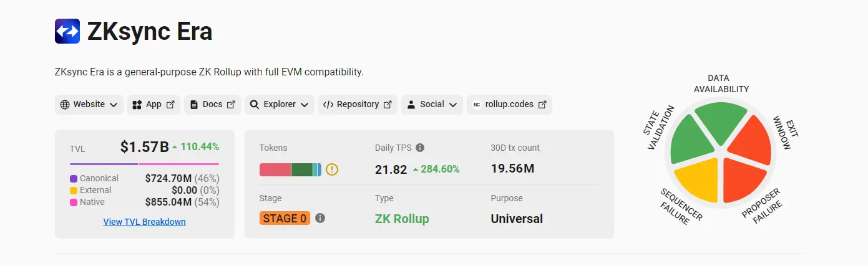The height and width of the screenshot is (266, 868).
Task: Click the Daily TPS green up-arrow indicator
Action: coord(415,169)
